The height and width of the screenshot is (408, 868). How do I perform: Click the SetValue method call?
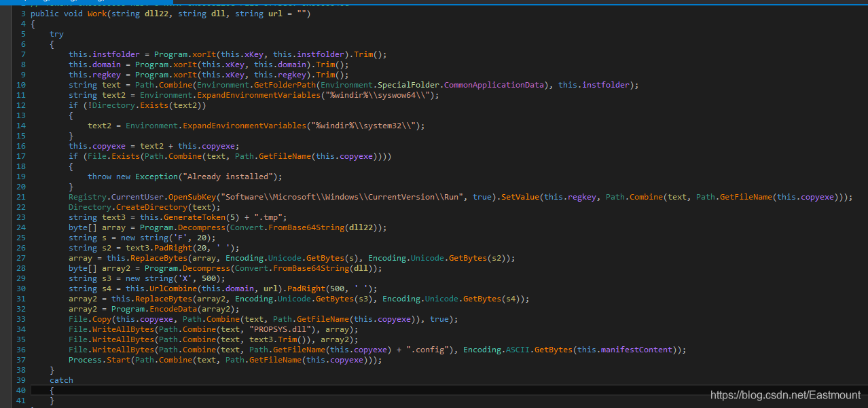522,197
